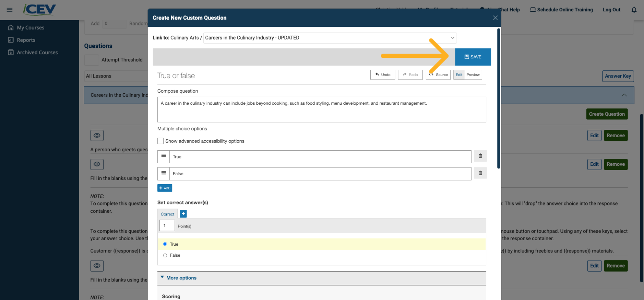Grab the drag handle for True option

click(x=164, y=156)
